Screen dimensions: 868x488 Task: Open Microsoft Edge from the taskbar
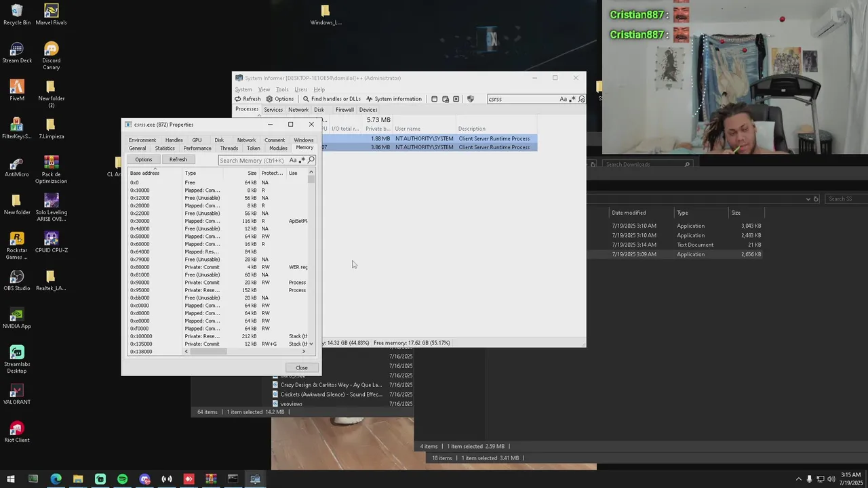point(56,479)
